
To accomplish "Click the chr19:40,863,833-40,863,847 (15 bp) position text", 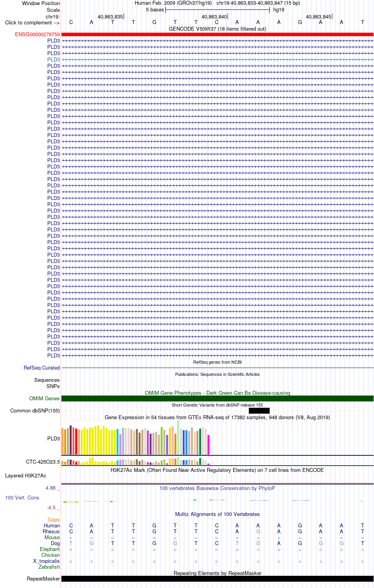I will click(258, 3).
